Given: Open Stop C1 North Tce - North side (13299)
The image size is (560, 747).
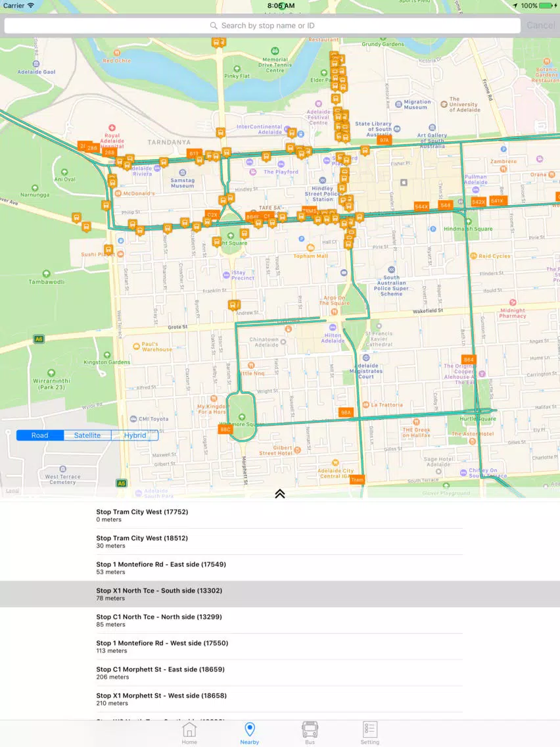Looking at the screenshot, I should click(x=279, y=620).
